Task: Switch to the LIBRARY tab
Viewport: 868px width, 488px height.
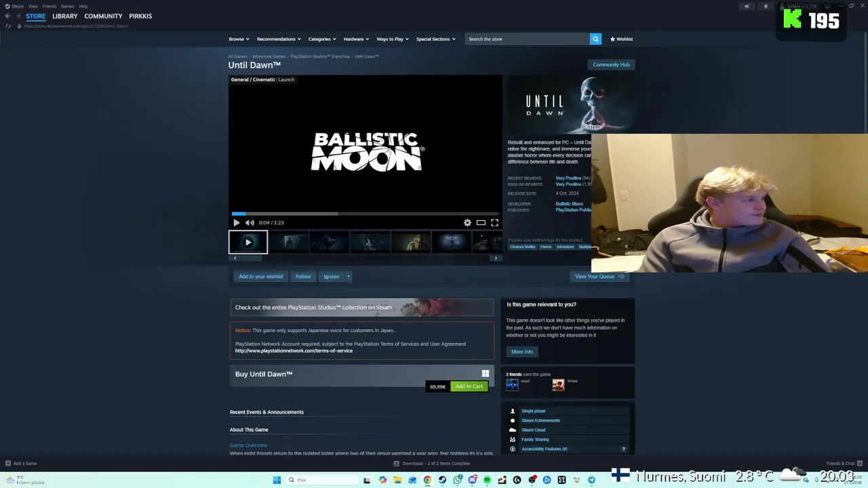Action: pos(65,16)
